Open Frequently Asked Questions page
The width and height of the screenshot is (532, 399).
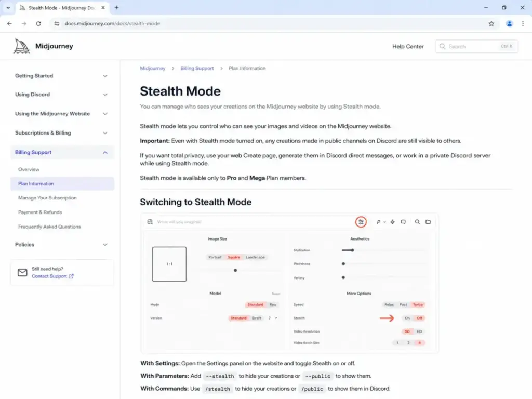[49, 227]
